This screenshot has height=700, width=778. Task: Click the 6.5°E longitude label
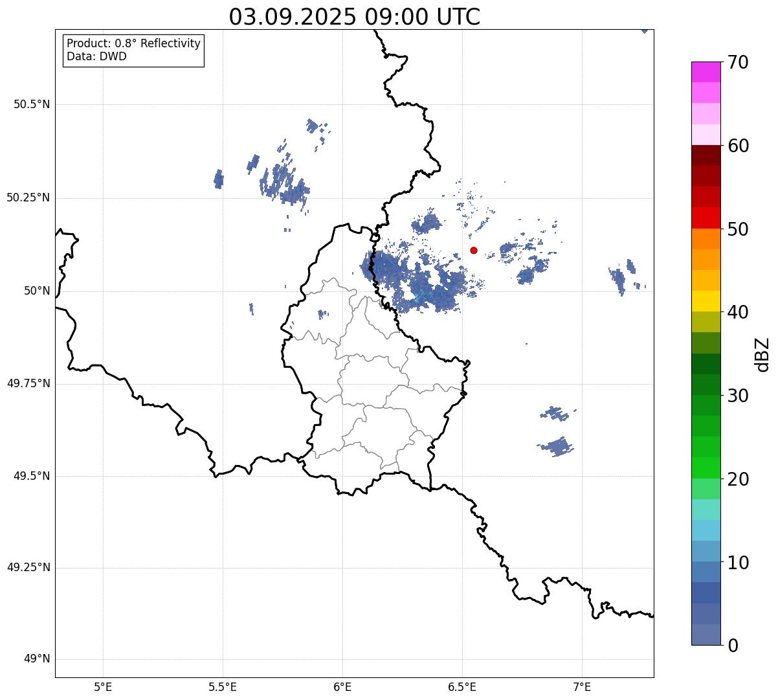click(462, 687)
